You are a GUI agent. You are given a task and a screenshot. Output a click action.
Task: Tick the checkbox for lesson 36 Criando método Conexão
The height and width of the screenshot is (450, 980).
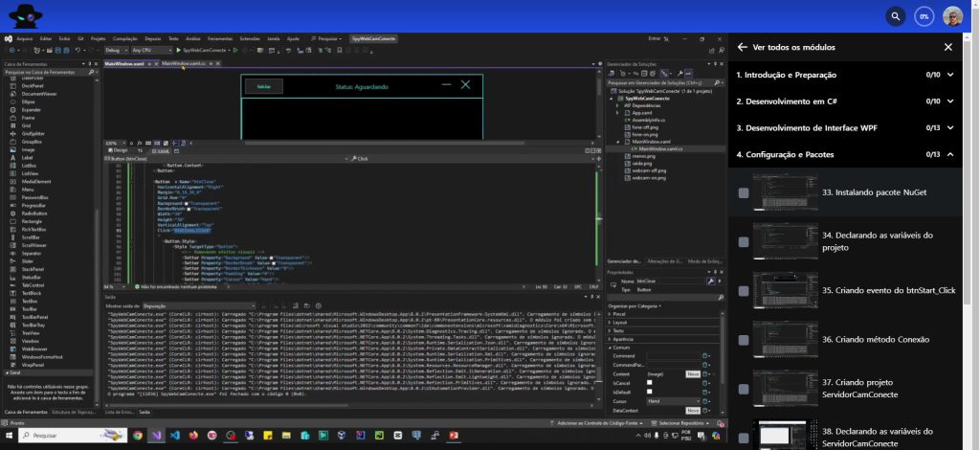[744, 339]
